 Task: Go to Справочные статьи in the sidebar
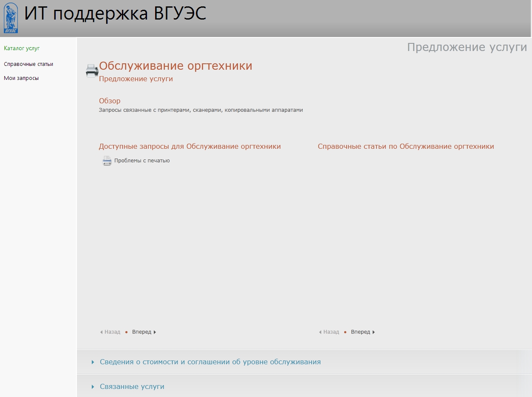[28, 64]
